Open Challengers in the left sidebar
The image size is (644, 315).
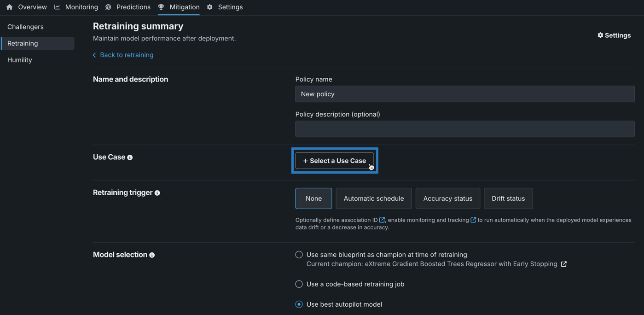(x=25, y=27)
